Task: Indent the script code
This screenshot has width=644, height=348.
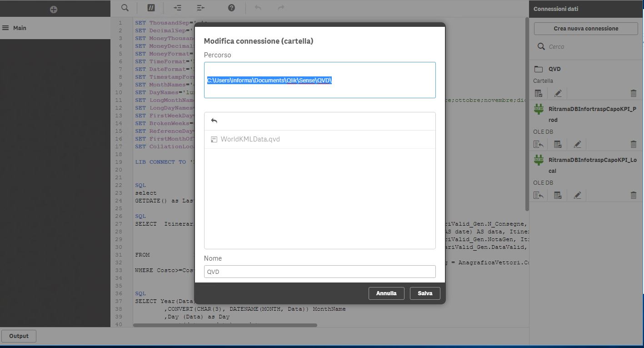Action: tap(178, 8)
